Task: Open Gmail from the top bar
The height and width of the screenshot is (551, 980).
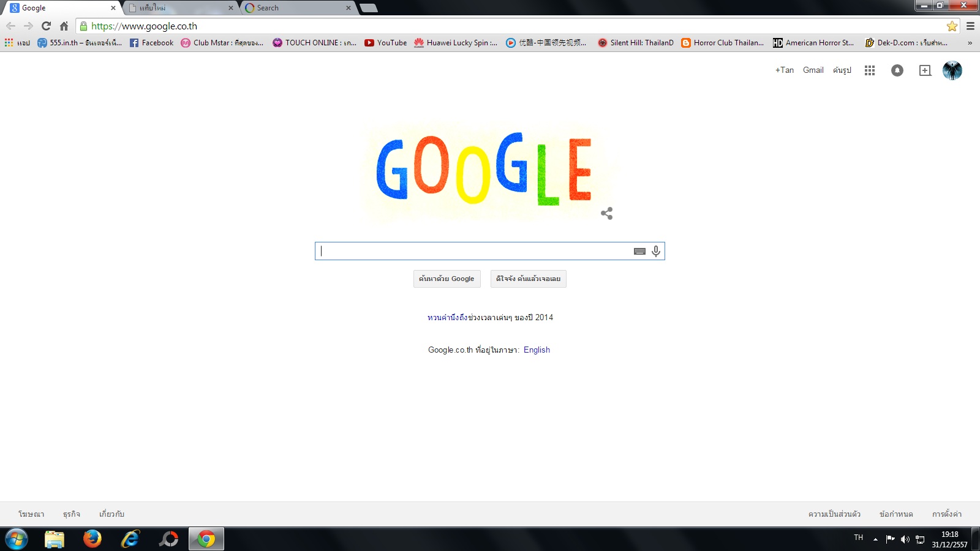Action: point(813,70)
